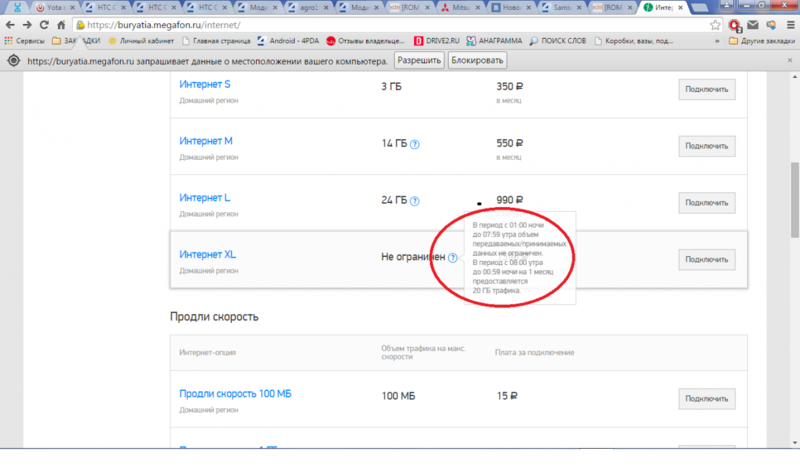Open the Android - 4PDA bookmark

pos(288,41)
